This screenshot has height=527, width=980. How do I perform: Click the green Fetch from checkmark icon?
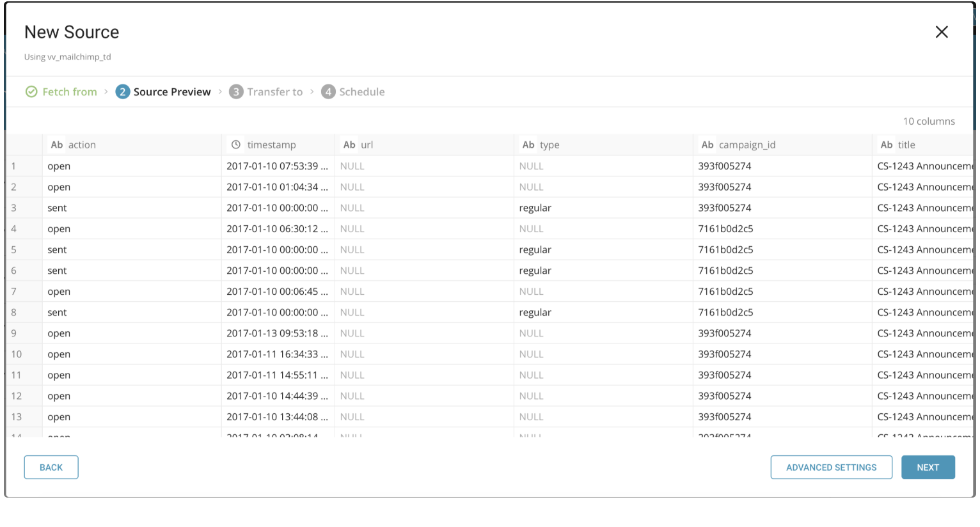tap(31, 92)
